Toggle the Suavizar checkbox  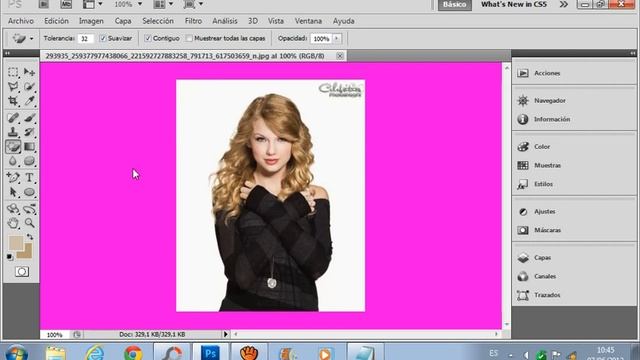103,38
